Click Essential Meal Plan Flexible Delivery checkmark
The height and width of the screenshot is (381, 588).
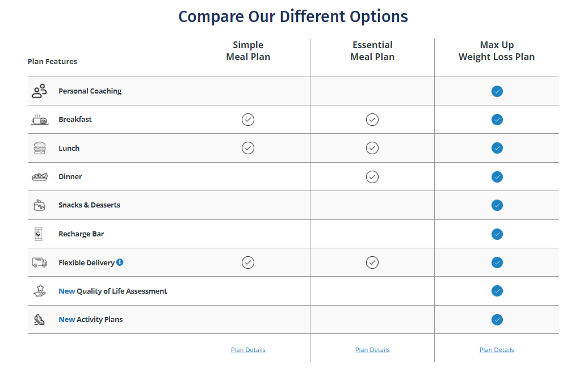click(x=372, y=263)
